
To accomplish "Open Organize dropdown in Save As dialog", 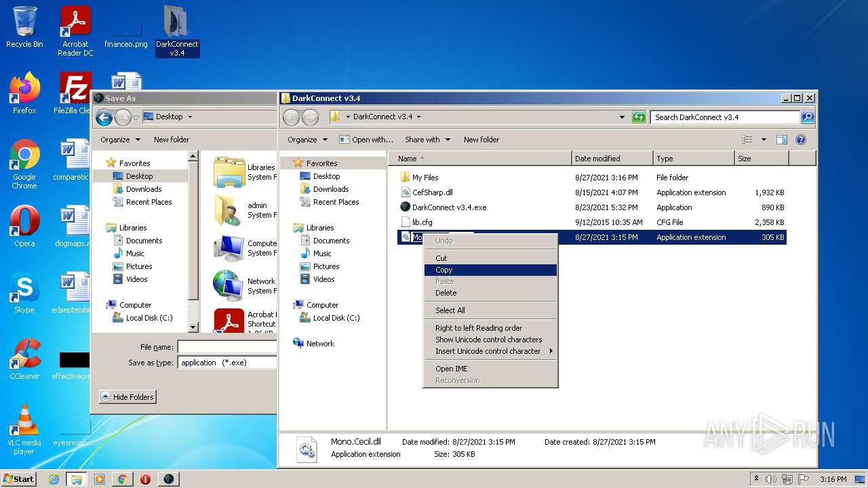I will (x=120, y=140).
